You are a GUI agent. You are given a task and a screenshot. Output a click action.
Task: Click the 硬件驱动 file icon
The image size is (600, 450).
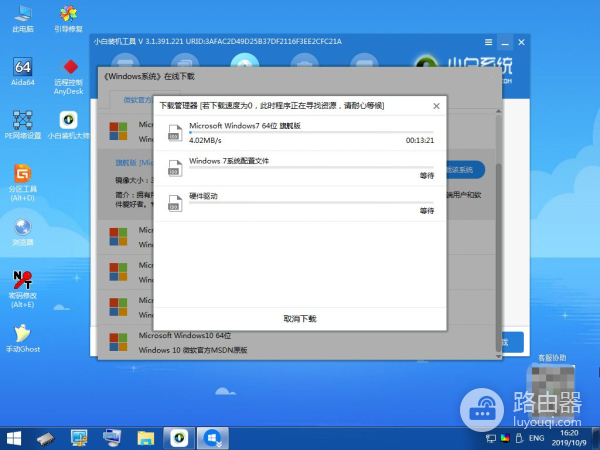(175, 204)
